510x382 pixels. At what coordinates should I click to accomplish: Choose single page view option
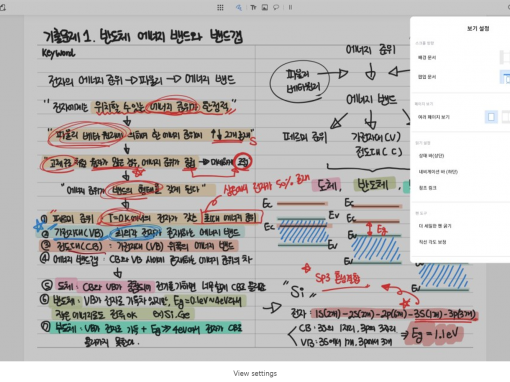click(x=491, y=117)
